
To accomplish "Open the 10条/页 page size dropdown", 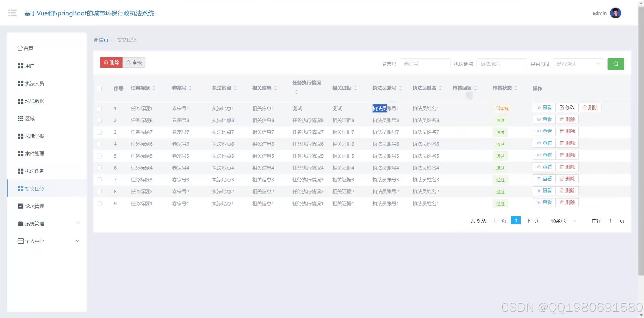I will tap(563, 221).
